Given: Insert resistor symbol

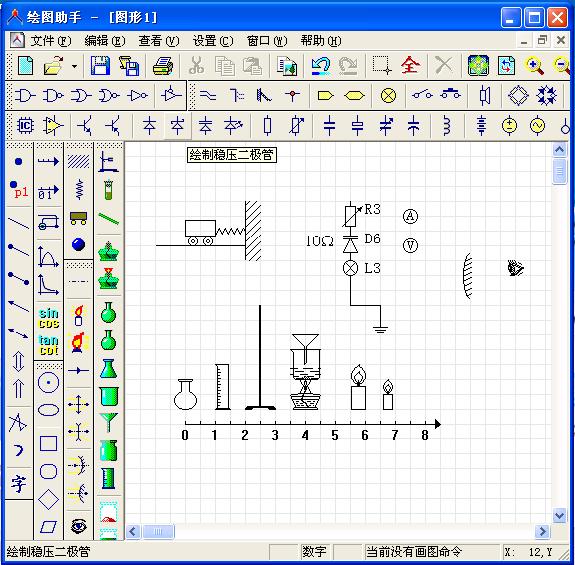Looking at the screenshot, I should pyautogui.click(x=267, y=126).
